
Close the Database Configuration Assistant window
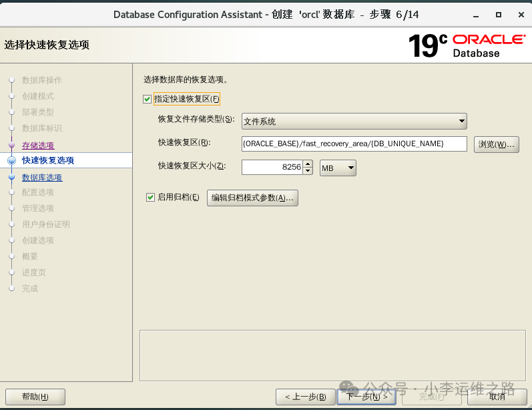521,15
